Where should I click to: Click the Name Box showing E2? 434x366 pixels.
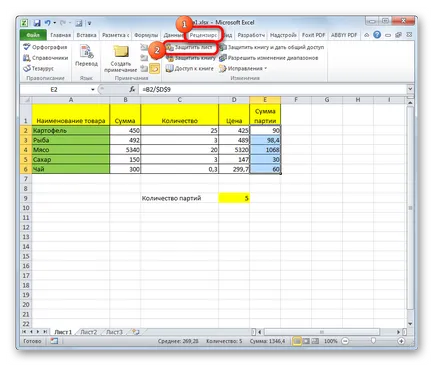coord(55,89)
